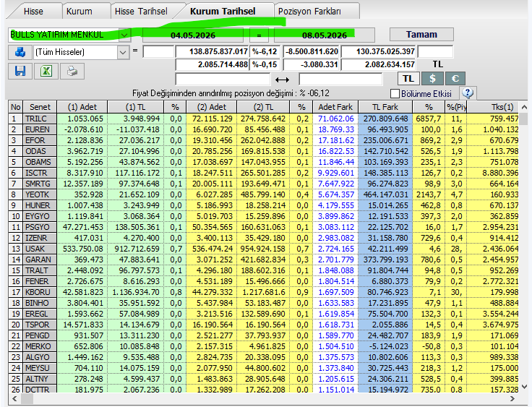Screen dimensions: 532x407
Task: Save data with the floppy disk icon
Action: 20,72
